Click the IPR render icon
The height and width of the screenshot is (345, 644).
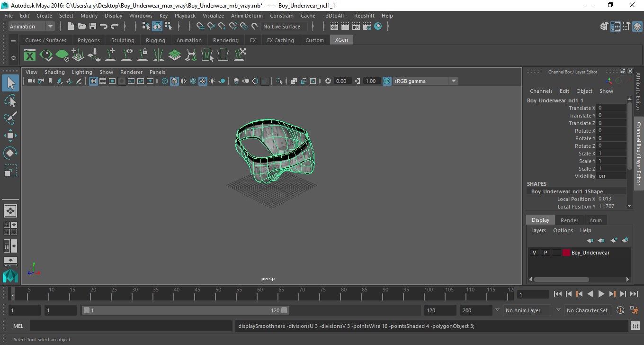click(x=356, y=26)
